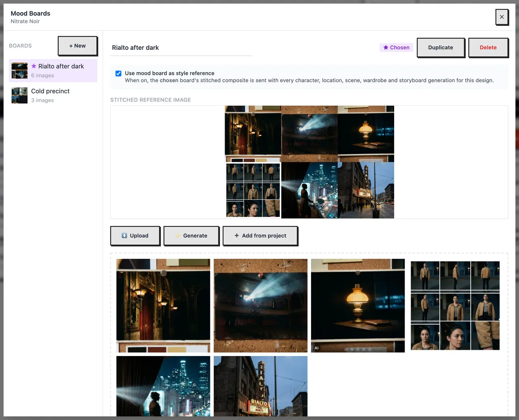Toggle Use mood board as style reference

click(118, 73)
